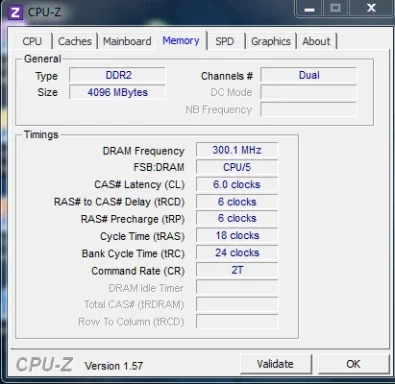
Task: Click the CAS# Latency (CL) label
Action: [x=139, y=185]
